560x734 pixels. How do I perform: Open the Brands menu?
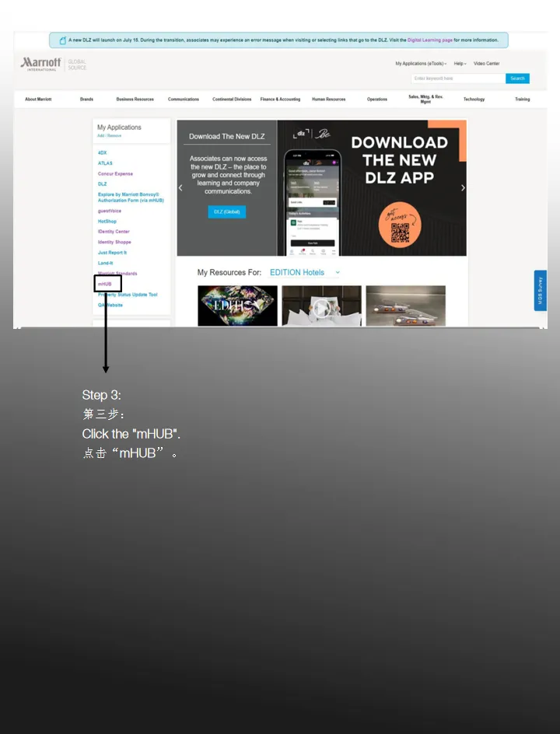point(86,100)
